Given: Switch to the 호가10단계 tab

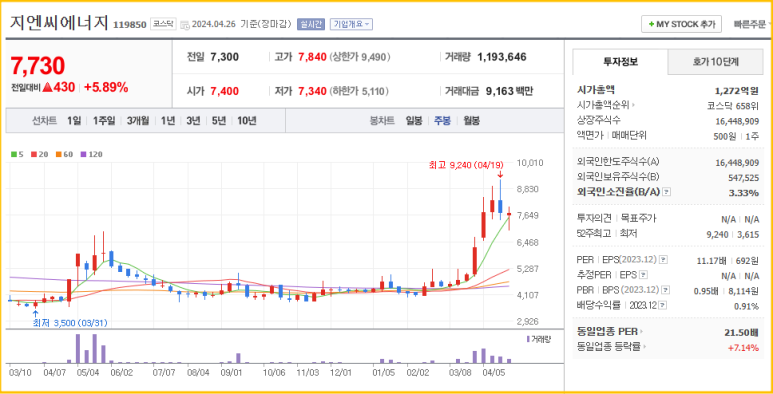Looking at the screenshot, I should pos(715,62).
